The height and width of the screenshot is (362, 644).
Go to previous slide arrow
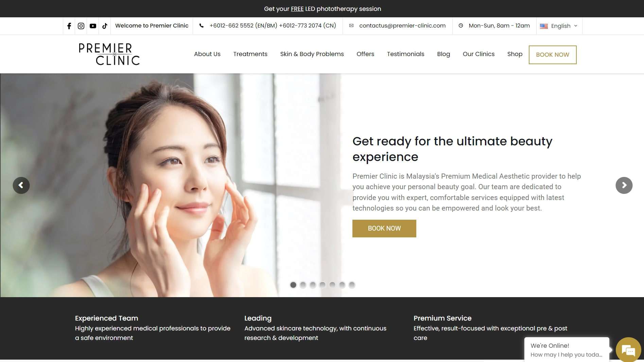21,185
